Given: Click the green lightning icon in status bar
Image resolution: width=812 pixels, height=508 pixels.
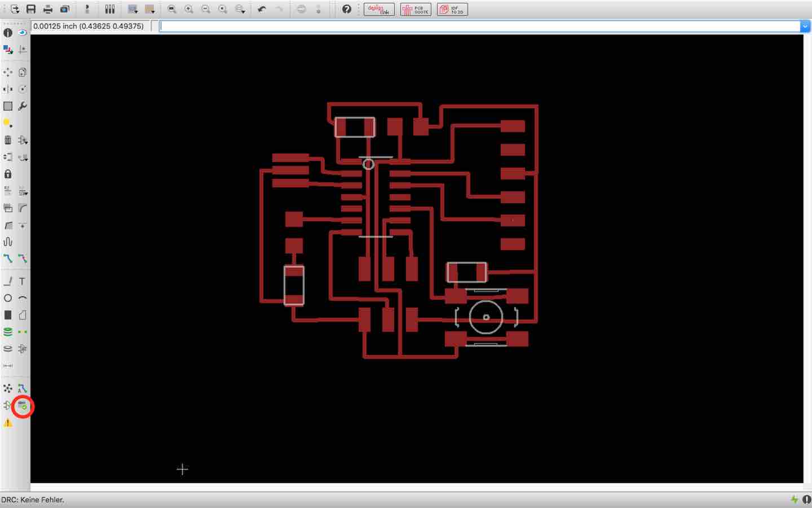Looking at the screenshot, I should (794, 500).
